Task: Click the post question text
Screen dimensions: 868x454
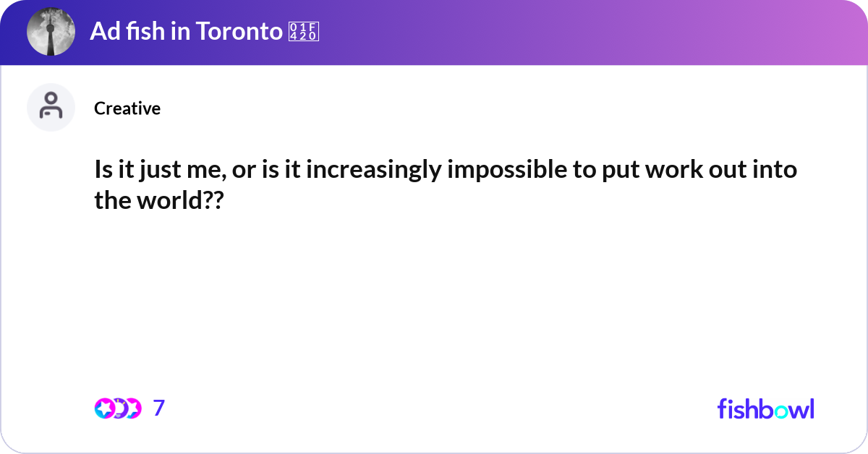Action: tap(445, 184)
